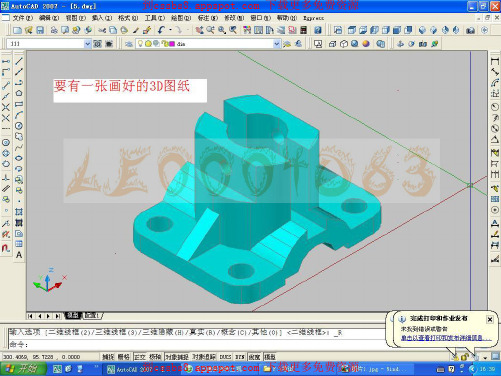The width and height of the screenshot is (501, 376).
Task: Click the orange shaded sphere visual style icon
Action: 366,44
